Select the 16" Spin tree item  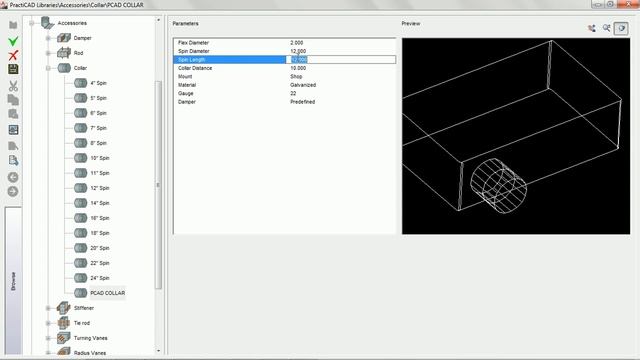pyautogui.click(x=100, y=218)
